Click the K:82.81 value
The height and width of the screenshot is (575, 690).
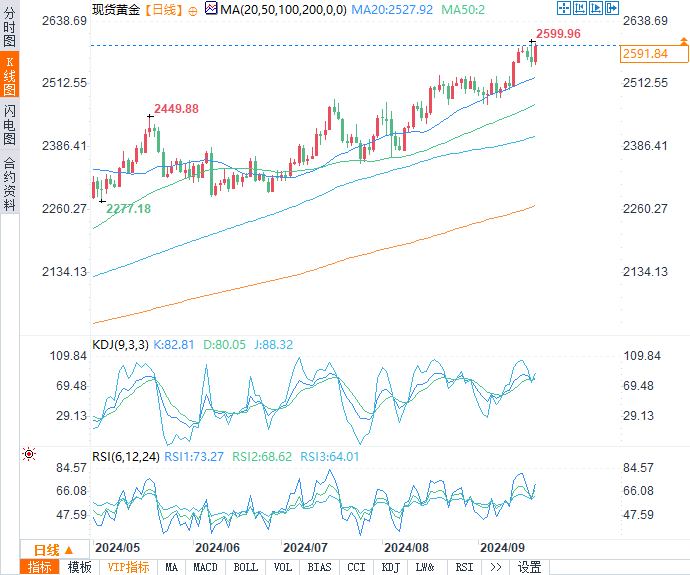[x=173, y=344]
